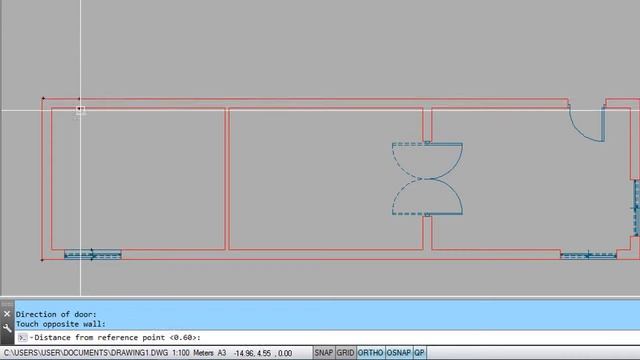640x360 pixels.
Task: Select the window in bottom-left wall
Action: [93, 255]
